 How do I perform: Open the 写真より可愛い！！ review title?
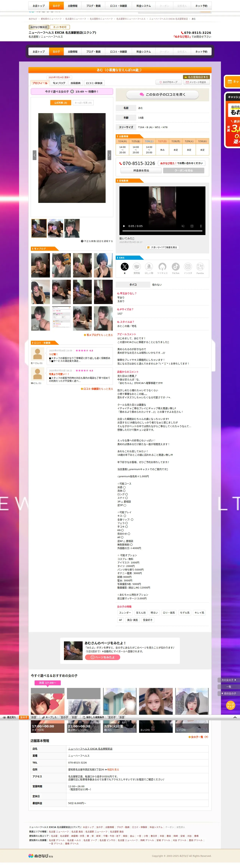click(59, 374)
